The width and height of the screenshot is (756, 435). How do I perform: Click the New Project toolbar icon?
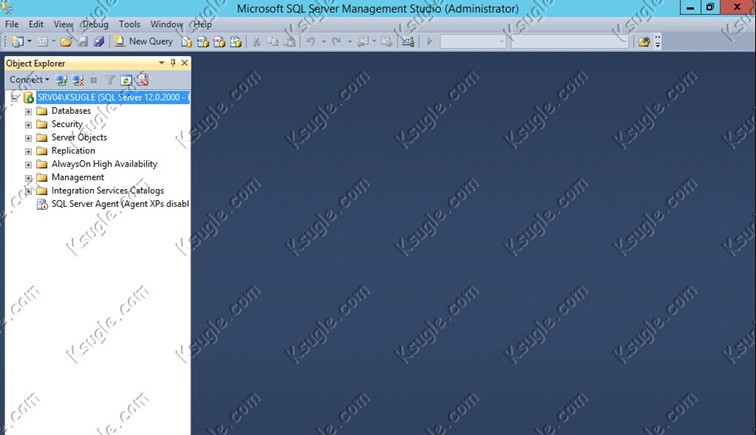click(x=17, y=41)
